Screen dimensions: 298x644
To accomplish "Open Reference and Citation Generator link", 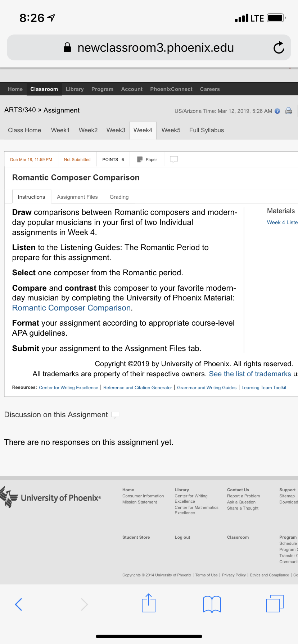I will (x=137, y=388).
